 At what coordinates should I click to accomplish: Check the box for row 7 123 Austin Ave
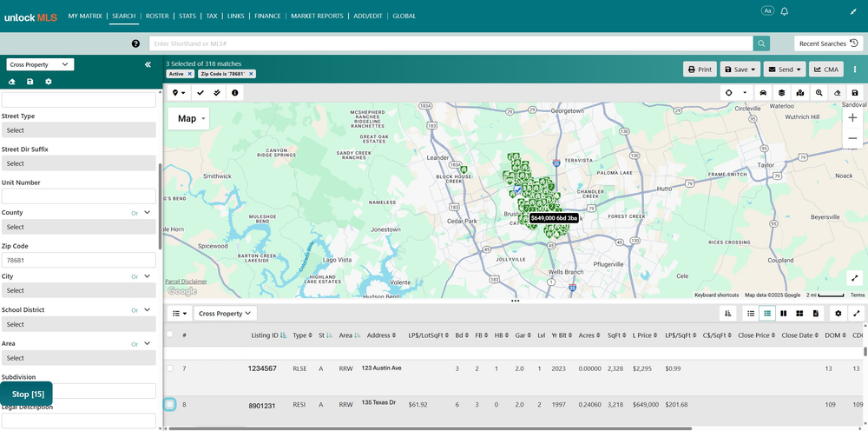[170, 368]
